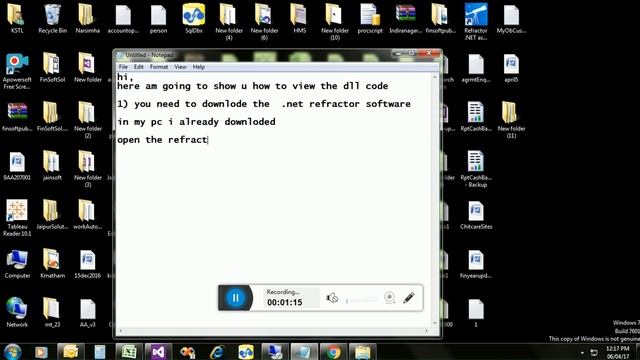
Task: Enable webcam in the recorder toolbar
Action: point(389,298)
